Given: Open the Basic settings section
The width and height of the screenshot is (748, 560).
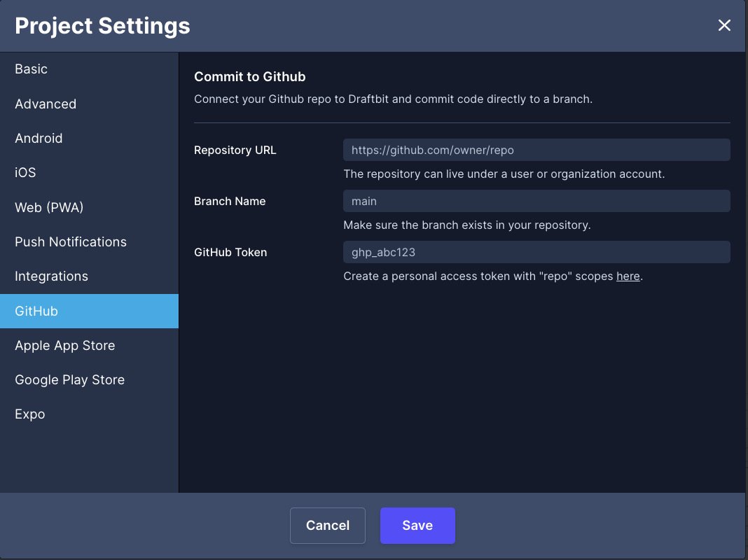Looking at the screenshot, I should point(89,69).
